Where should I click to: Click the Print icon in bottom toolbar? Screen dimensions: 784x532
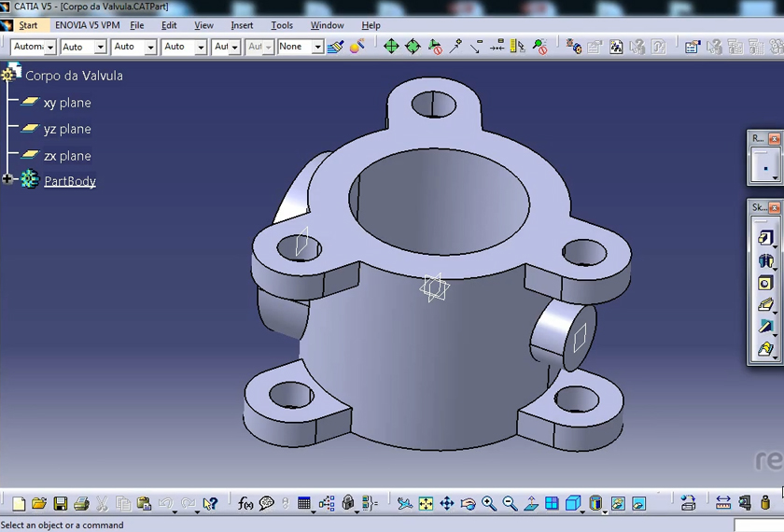[81, 504]
